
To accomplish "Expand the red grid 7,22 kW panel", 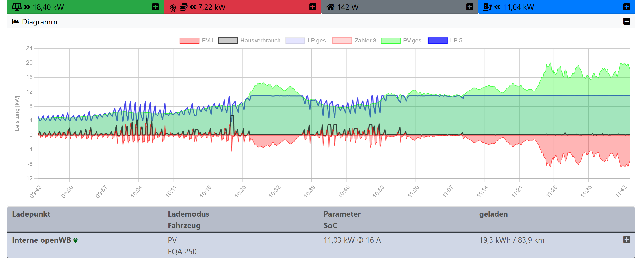I will click(x=312, y=7).
